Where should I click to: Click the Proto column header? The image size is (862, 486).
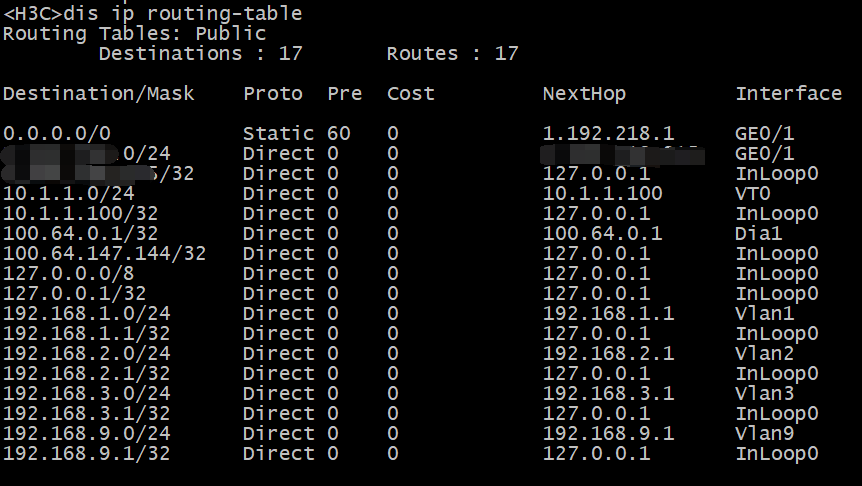(272, 93)
